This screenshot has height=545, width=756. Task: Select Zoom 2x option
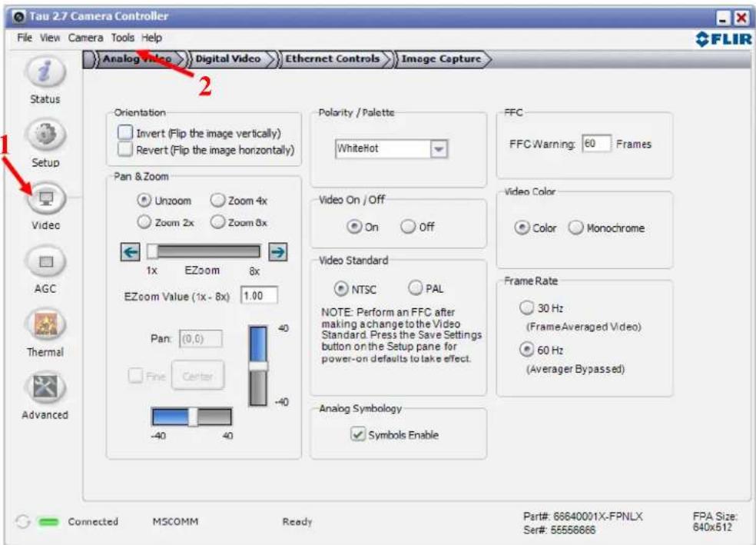(x=144, y=222)
